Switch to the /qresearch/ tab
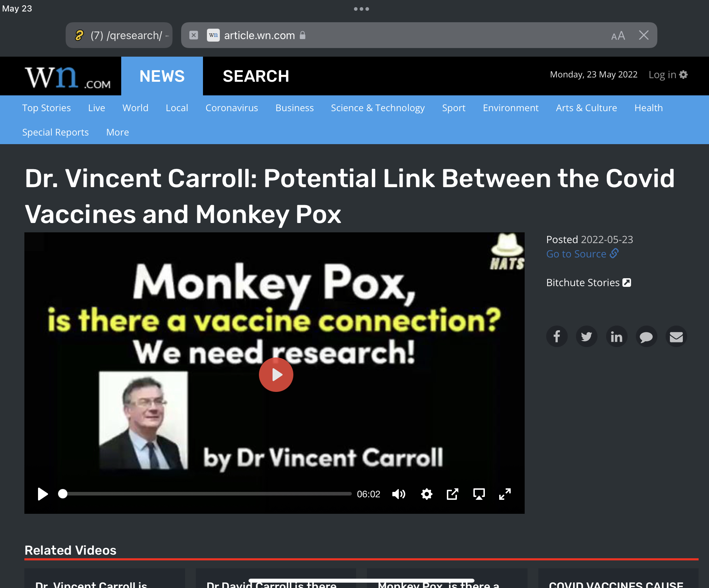Viewport: 709px width, 588px height. click(x=119, y=35)
